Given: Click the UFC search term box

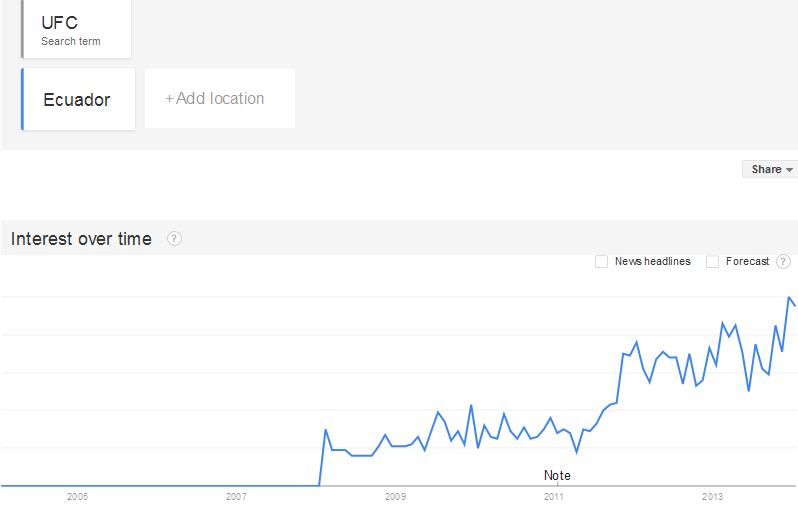Looking at the screenshot, I should [x=77, y=29].
